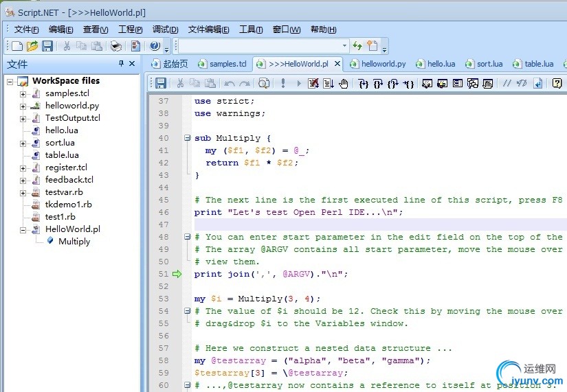
Task: Click the stop debugging icon with red X
Action: tap(313, 84)
